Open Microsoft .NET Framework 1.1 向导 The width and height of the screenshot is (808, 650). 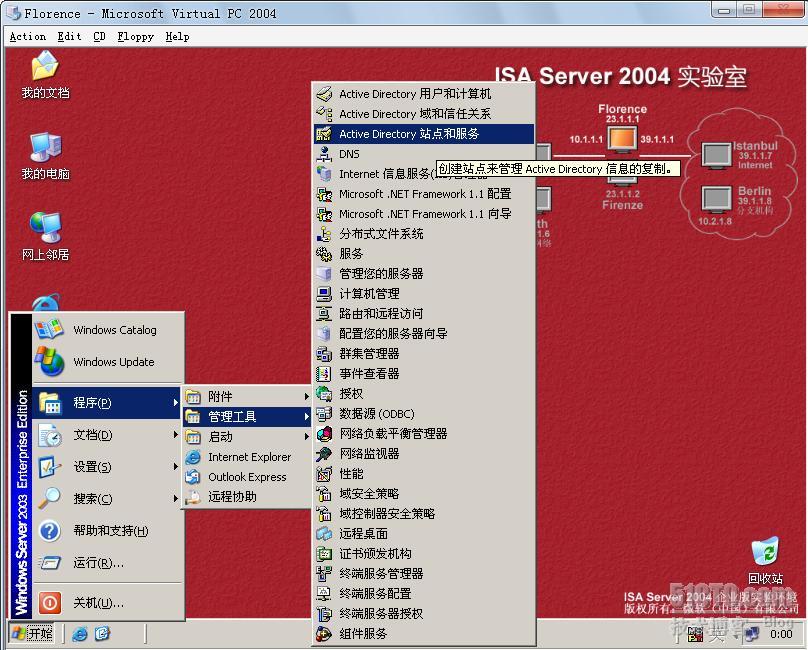point(424,214)
